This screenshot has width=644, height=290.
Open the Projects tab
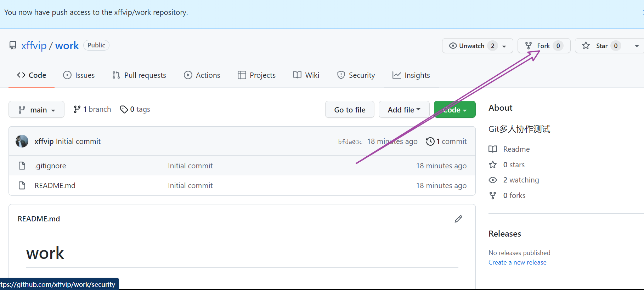pyautogui.click(x=256, y=75)
